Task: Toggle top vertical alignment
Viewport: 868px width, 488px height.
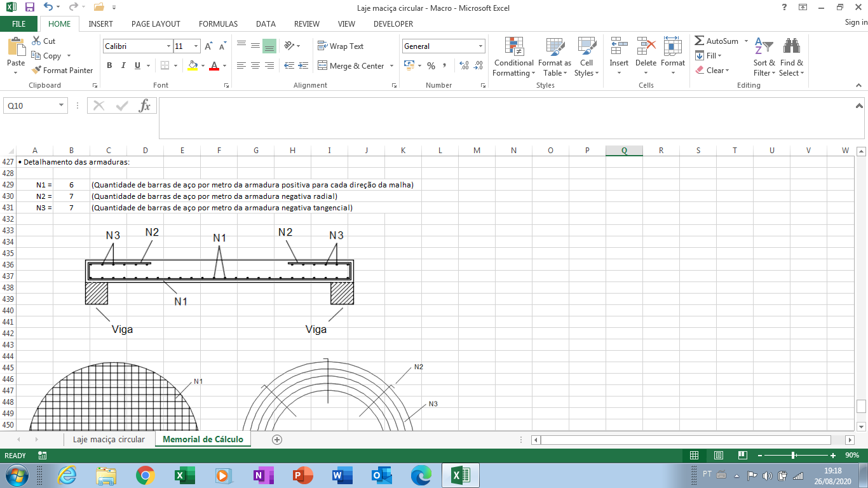Action: coord(241,46)
